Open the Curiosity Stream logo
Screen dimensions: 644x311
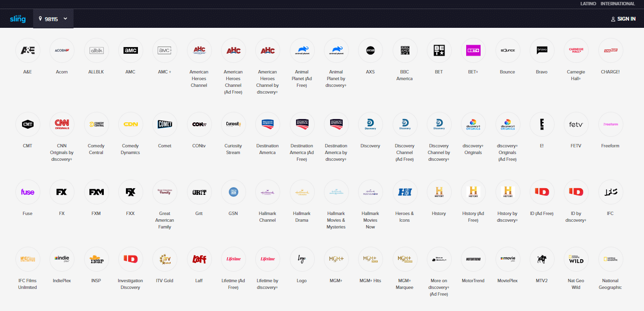[x=233, y=124]
